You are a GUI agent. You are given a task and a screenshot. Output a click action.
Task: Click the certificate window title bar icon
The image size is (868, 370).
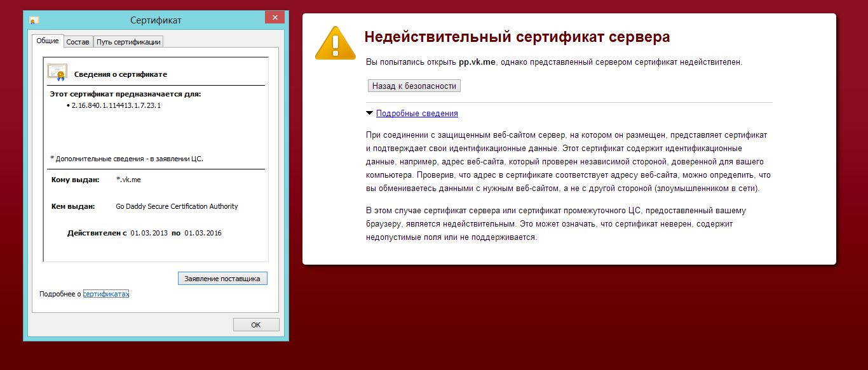(x=34, y=20)
